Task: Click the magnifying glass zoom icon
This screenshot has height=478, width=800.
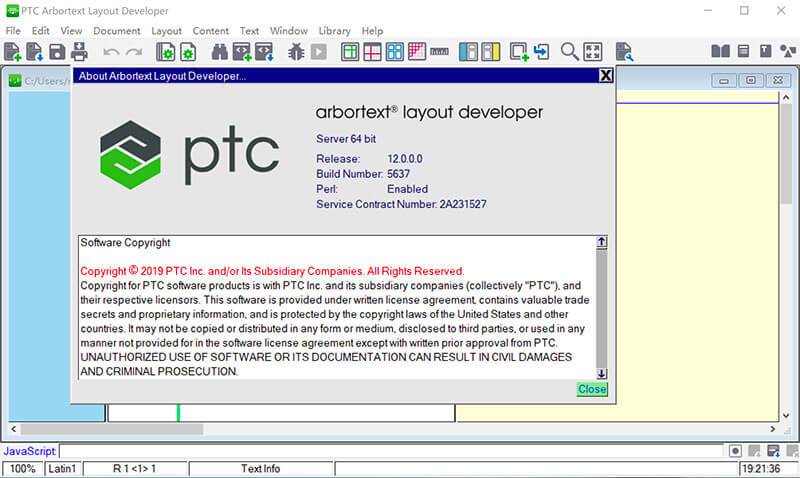Action: click(569, 52)
